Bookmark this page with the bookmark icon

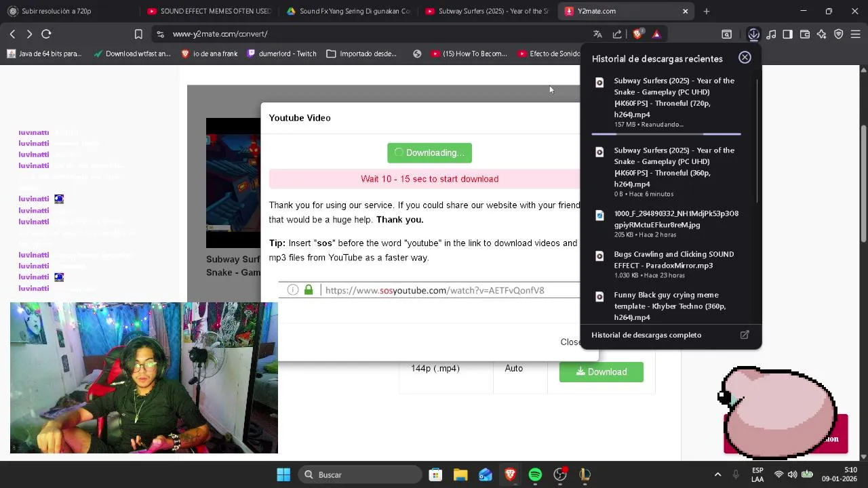[x=138, y=34]
